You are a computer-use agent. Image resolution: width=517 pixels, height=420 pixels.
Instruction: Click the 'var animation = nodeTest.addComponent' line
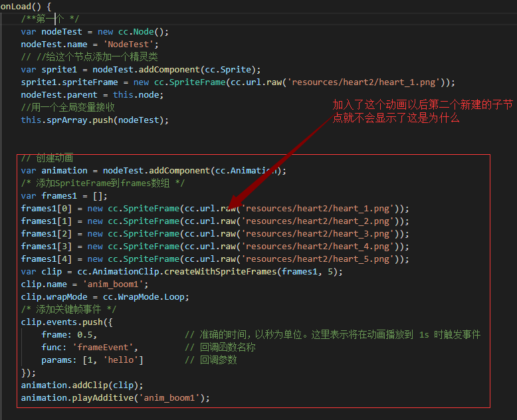pyautogui.click(x=154, y=170)
